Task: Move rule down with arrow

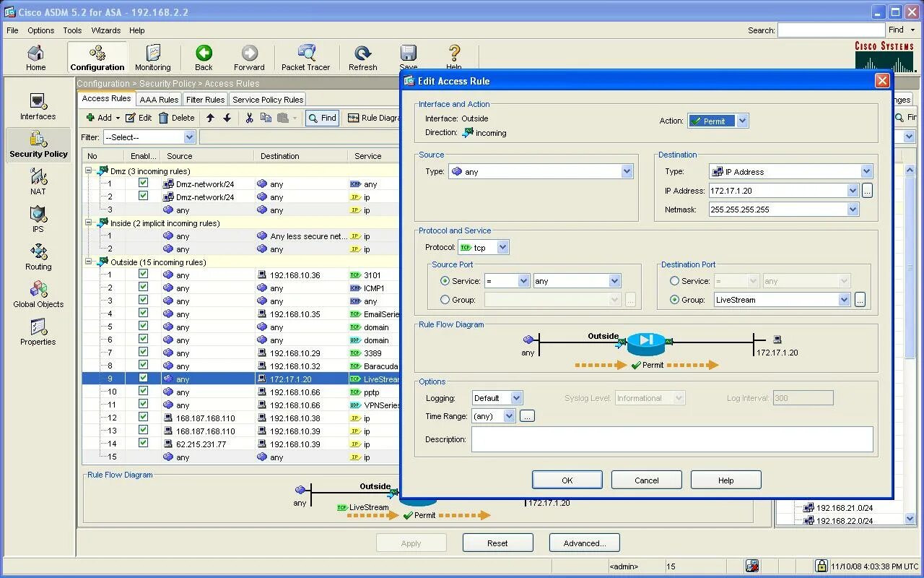Action: pos(227,118)
